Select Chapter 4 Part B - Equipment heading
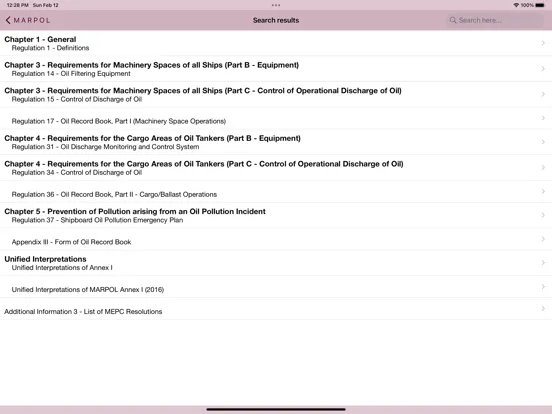 152,138
